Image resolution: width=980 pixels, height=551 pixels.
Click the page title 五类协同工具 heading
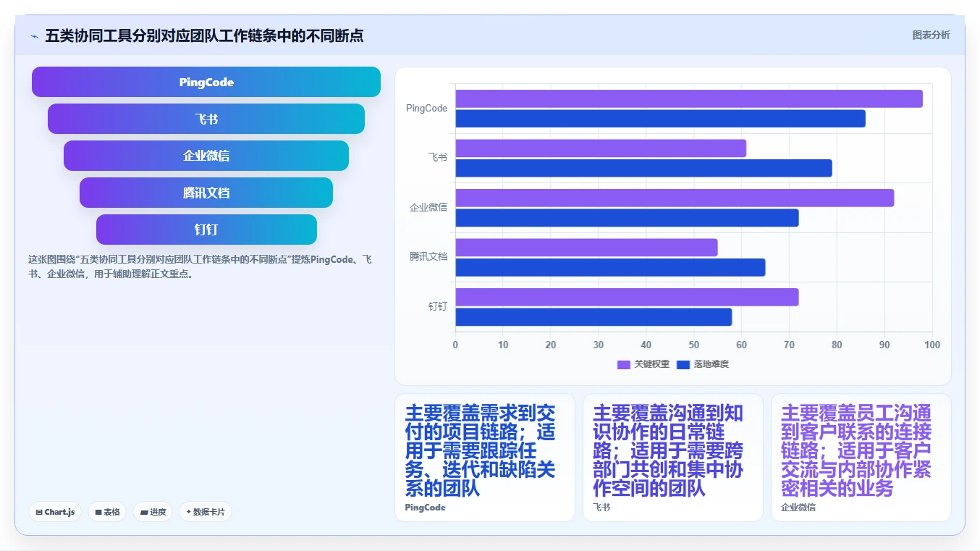[x=204, y=35]
